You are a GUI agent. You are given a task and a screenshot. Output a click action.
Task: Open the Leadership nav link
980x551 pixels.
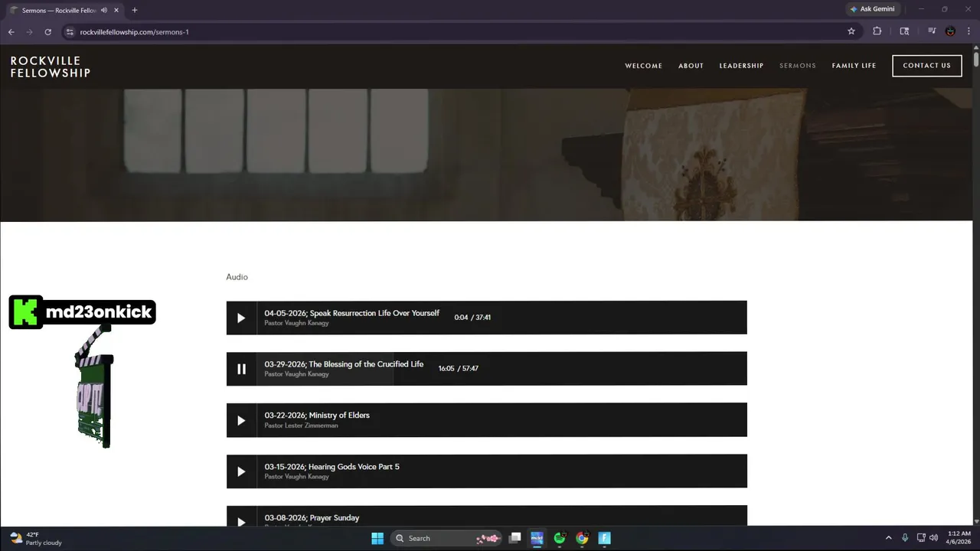click(741, 66)
